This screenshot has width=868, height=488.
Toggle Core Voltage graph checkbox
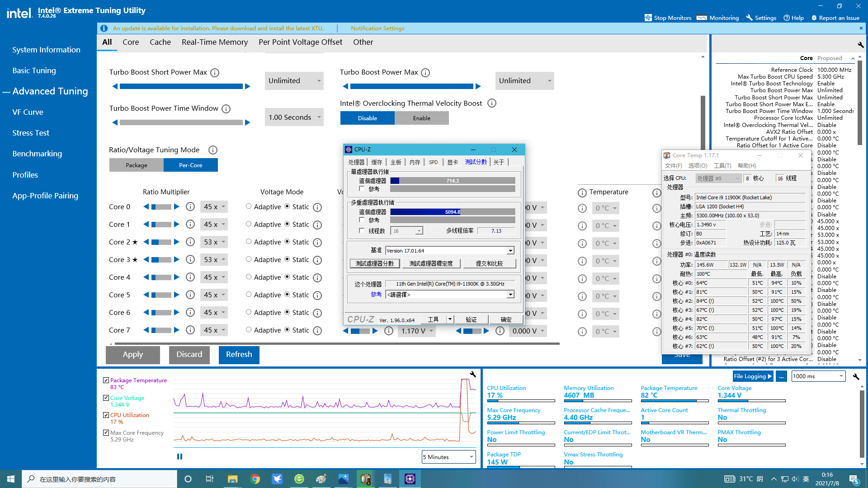tap(106, 398)
